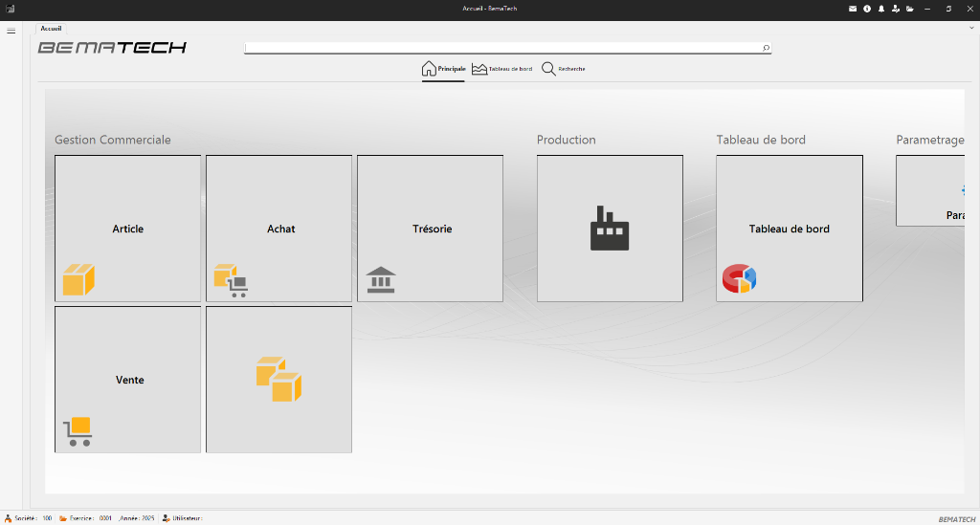Open the stock tile with stacked yellow boxes

tap(278, 380)
